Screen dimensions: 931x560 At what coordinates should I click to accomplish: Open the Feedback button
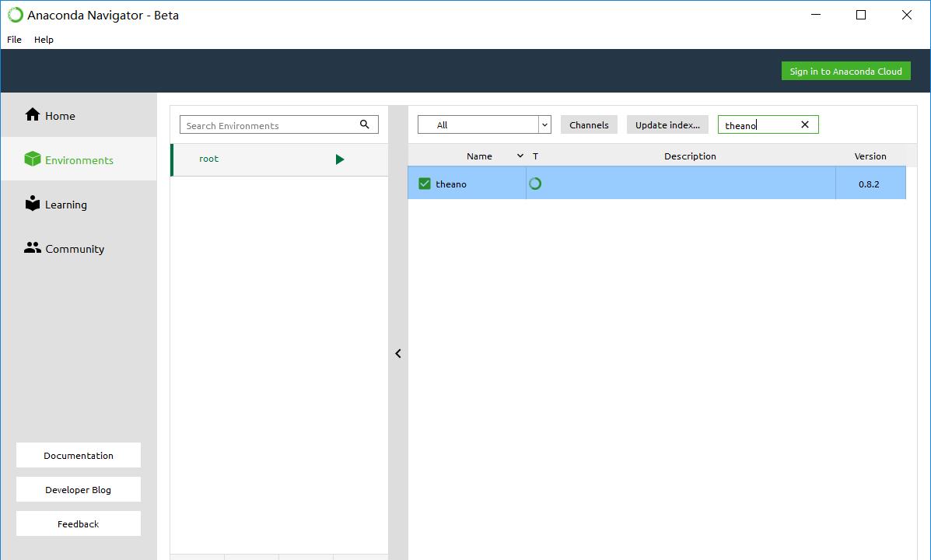pyautogui.click(x=79, y=523)
